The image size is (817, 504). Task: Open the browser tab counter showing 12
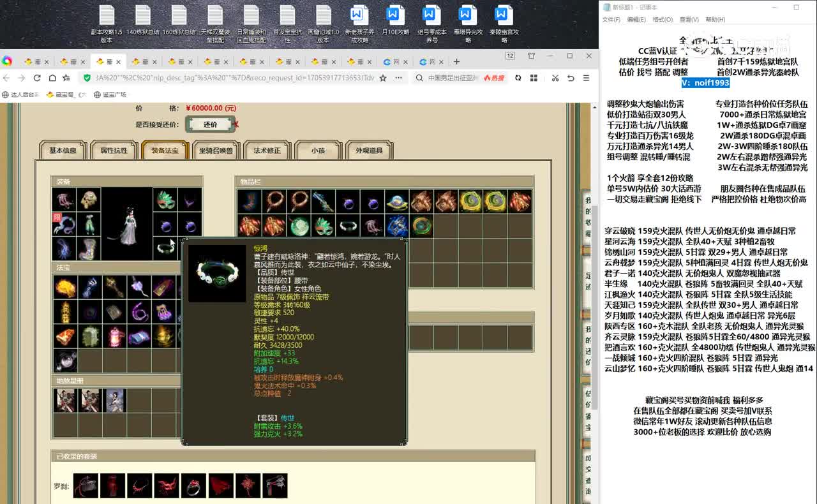510,56
